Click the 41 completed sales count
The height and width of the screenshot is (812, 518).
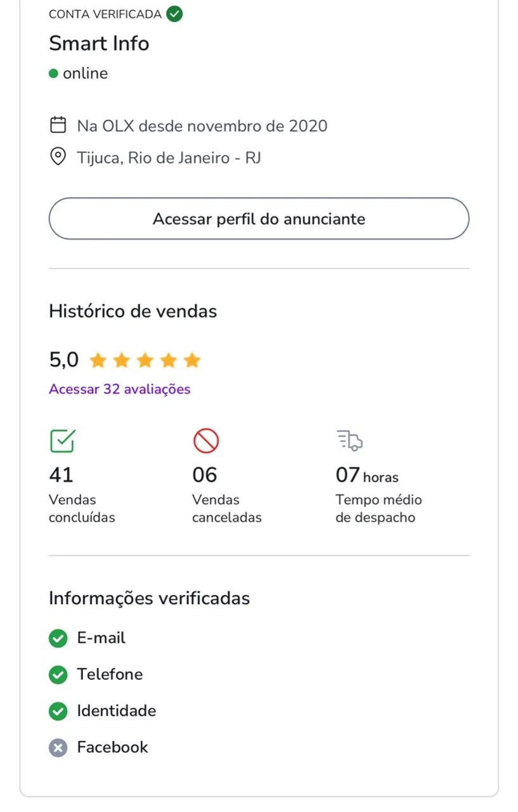click(x=61, y=475)
